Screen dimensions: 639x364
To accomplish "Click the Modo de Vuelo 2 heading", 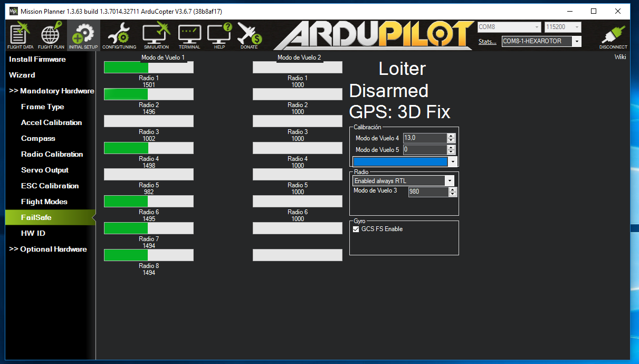I will pyautogui.click(x=299, y=58).
